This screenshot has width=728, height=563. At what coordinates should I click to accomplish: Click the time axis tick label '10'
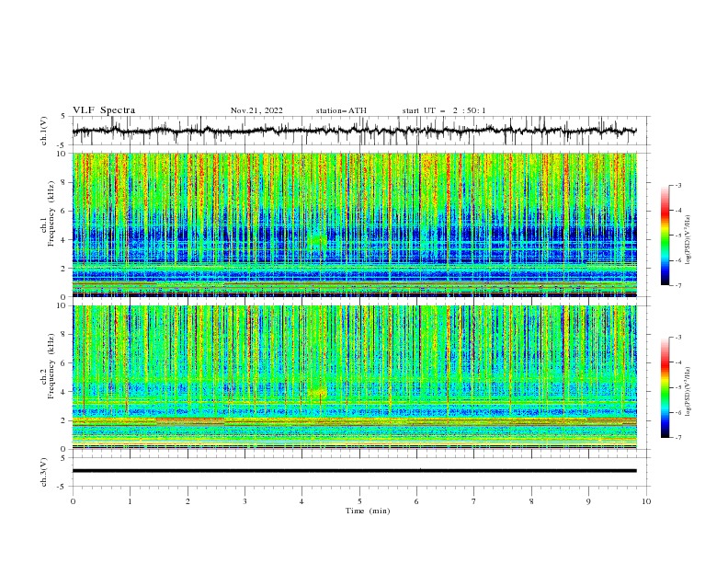pyautogui.click(x=646, y=501)
